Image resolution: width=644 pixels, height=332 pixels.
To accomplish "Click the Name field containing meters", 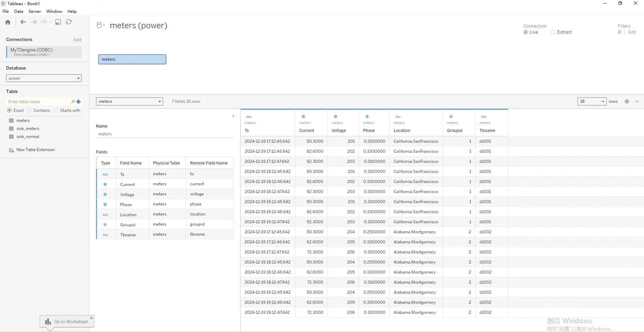I will (x=165, y=134).
